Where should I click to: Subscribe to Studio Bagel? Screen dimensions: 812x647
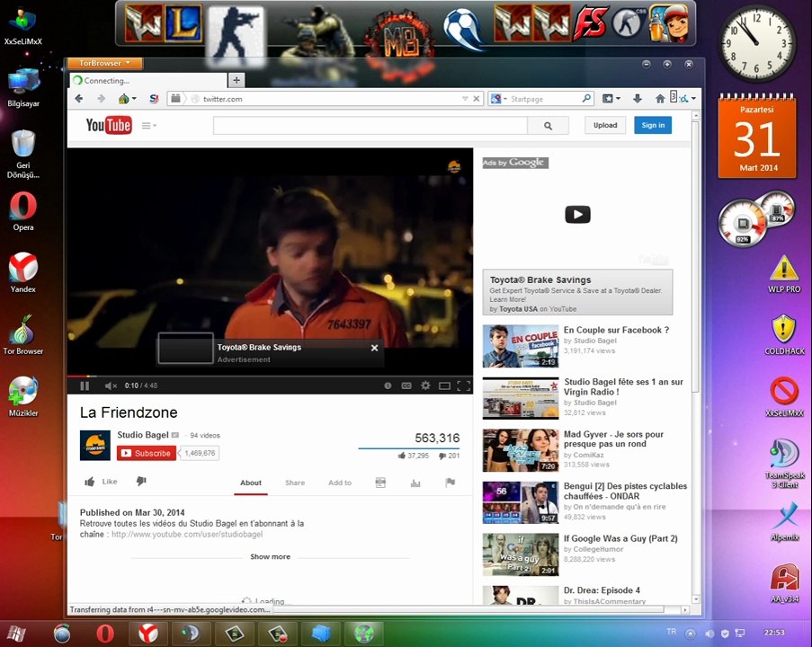coord(146,453)
